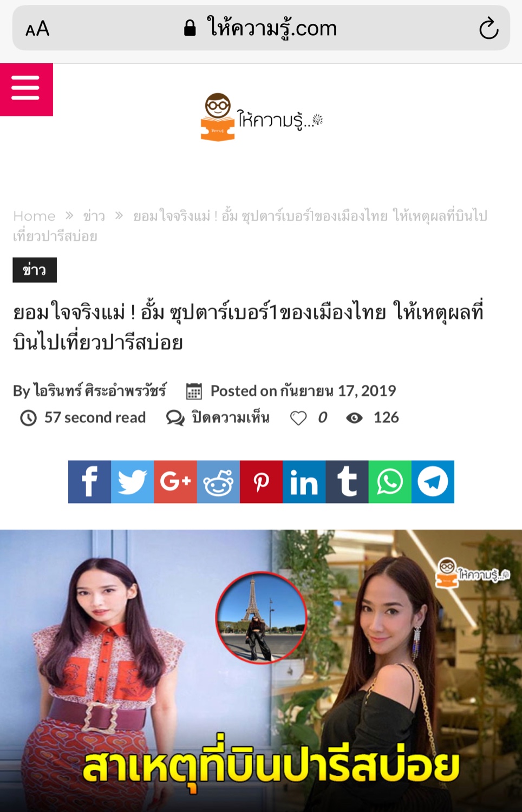Share article on Reddit
This screenshot has height=812, width=522.
(x=218, y=482)
